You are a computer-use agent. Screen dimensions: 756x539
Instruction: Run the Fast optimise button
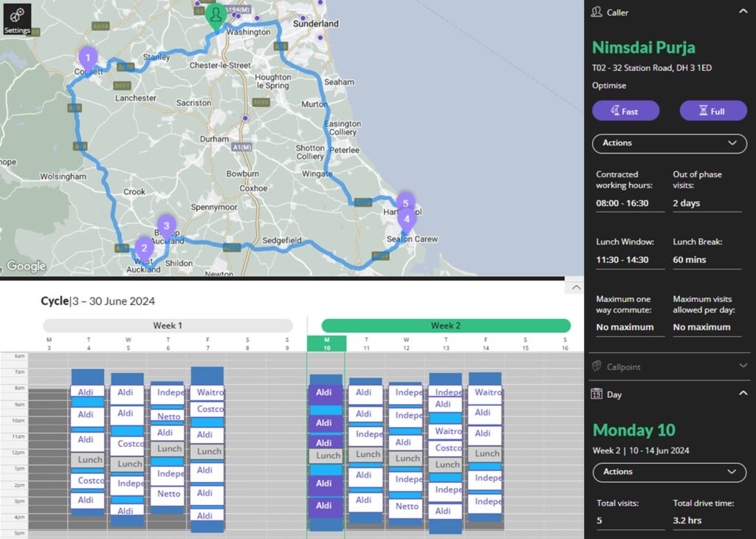626,111
